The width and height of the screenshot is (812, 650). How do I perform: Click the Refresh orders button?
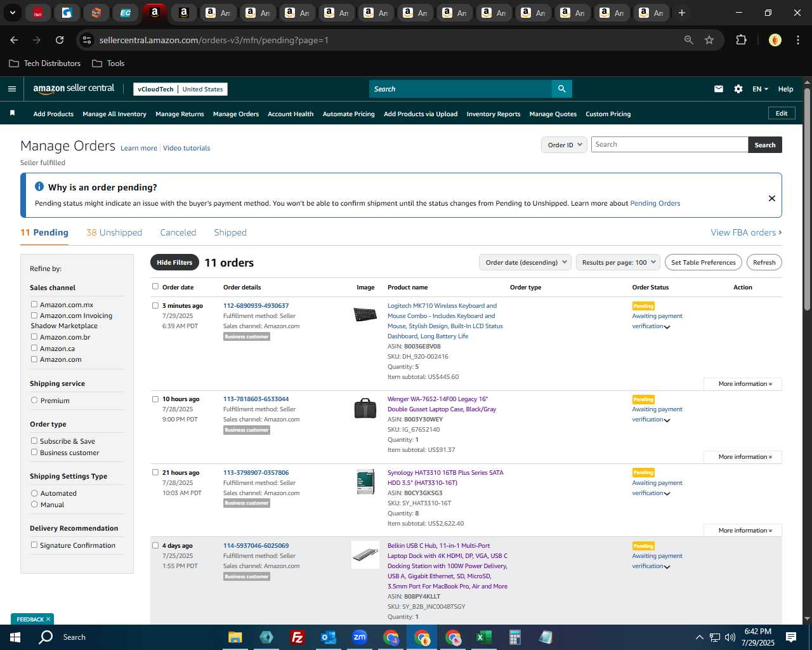click(x=764, y=262)
